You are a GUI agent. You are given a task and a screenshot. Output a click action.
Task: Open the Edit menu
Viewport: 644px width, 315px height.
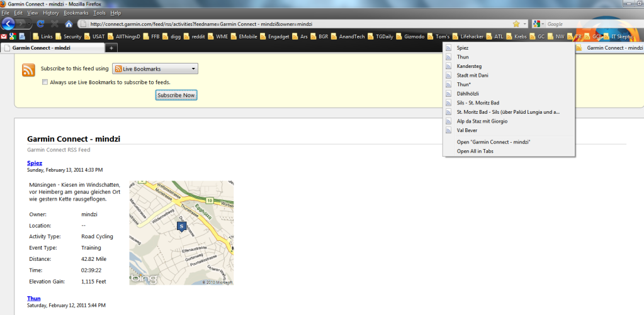18,13
